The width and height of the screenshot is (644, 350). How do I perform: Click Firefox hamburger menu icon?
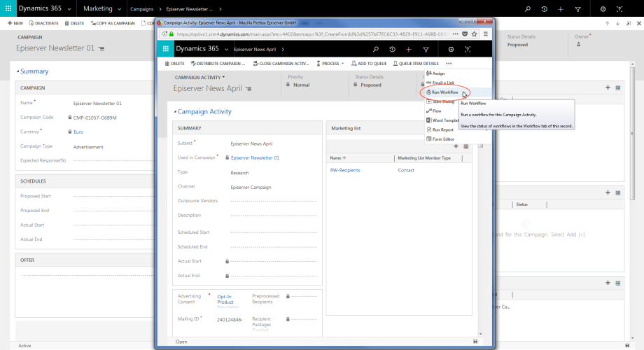pos(486,34)
